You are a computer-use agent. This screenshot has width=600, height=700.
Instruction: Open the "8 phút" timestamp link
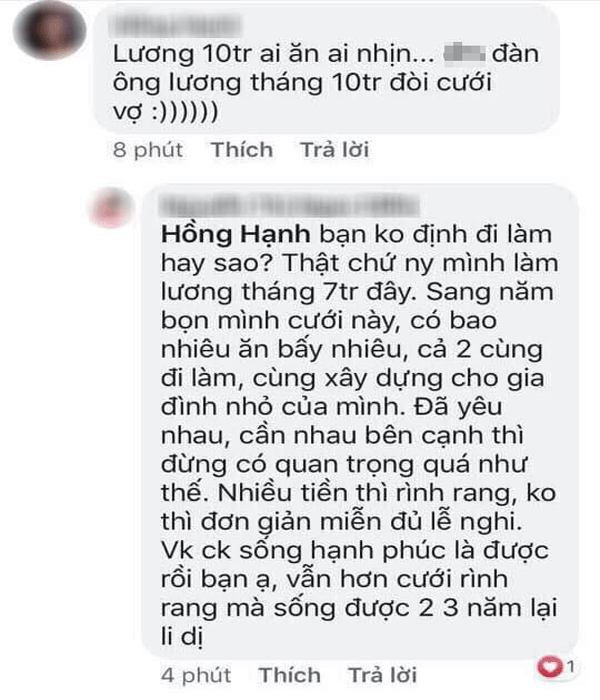pyautogui.click(x=148, y=150)
